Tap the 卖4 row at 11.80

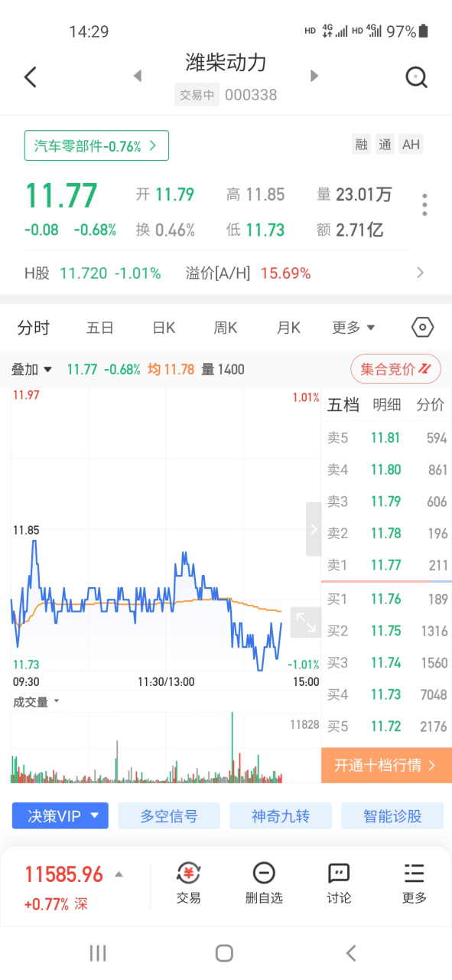point(386,470)
